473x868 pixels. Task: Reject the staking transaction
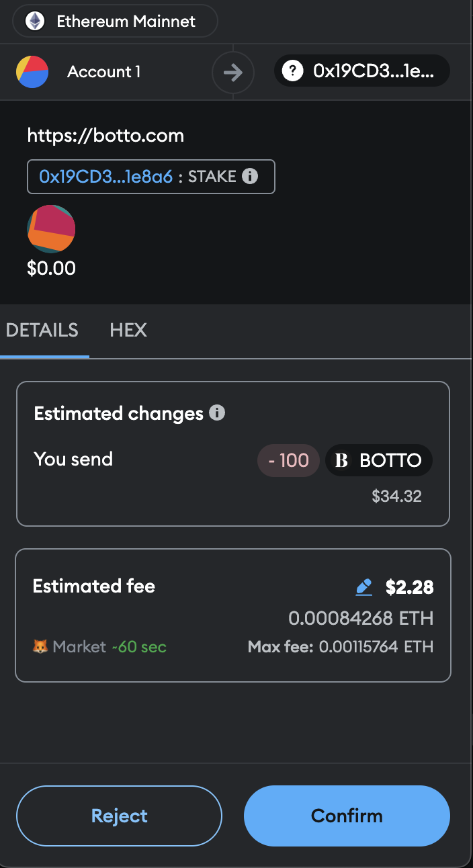click(x=120, y=816)
